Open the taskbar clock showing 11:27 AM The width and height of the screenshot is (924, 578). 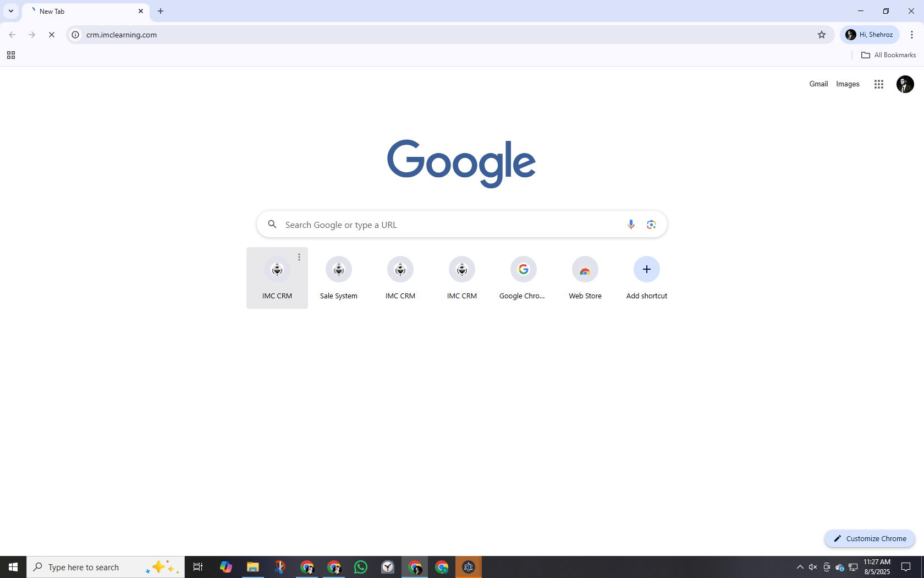click(x=877, y=567)
